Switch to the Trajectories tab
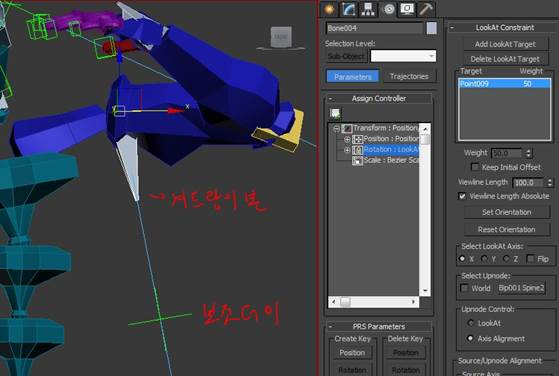This screenshot has height=376, width=559. click(409, 77)
